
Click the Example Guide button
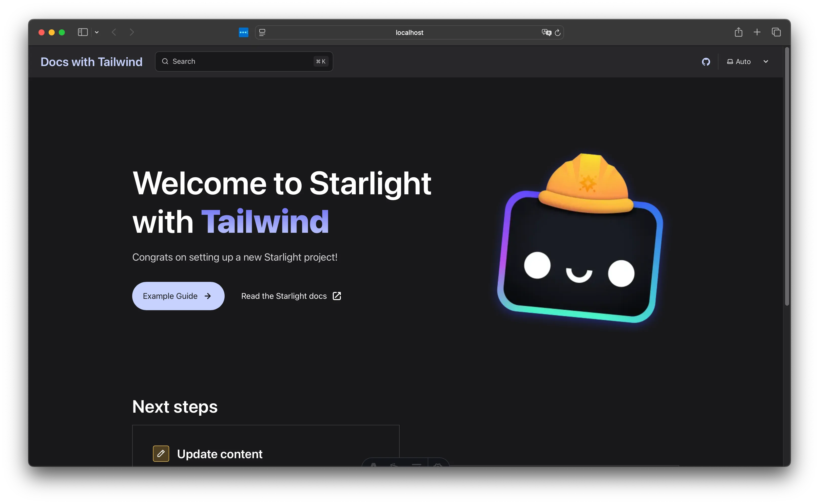(178, 296)
